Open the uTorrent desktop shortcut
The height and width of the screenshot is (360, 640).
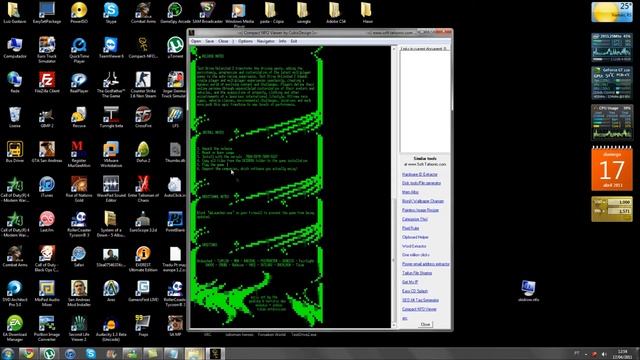tap(175, 48)
